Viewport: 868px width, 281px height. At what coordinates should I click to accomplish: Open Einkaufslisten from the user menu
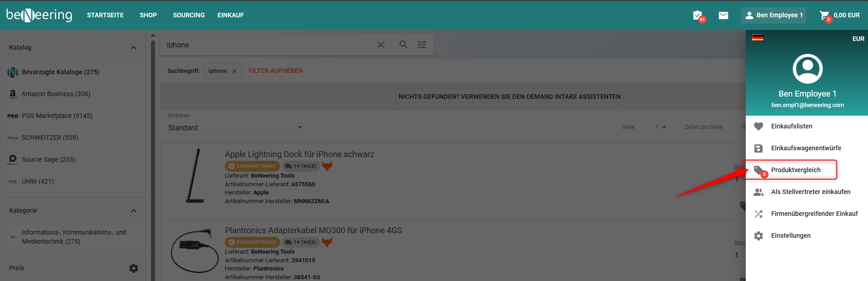(791, 126)
